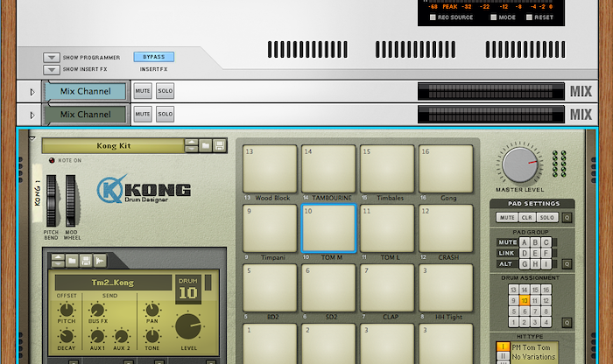Toggle SOLO in Pad Settings
Viewport: 613px width, 364px height.
[x=547, y=218]
